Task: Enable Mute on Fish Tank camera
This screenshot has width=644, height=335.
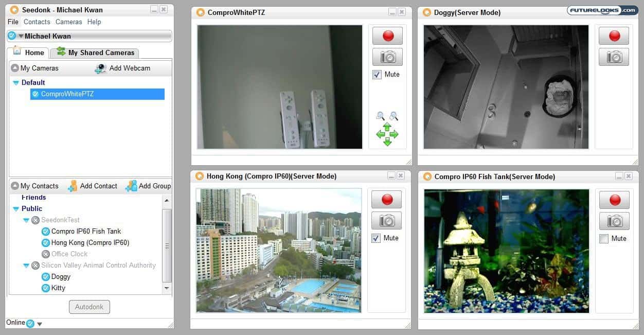Action: (604, 239)
